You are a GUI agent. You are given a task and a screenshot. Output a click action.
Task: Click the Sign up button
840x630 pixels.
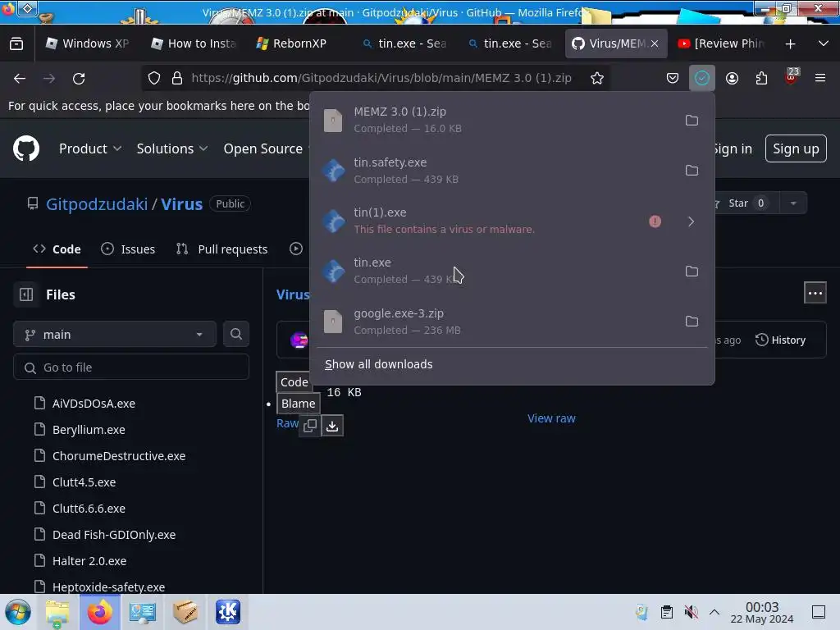(x=796, y=148)
